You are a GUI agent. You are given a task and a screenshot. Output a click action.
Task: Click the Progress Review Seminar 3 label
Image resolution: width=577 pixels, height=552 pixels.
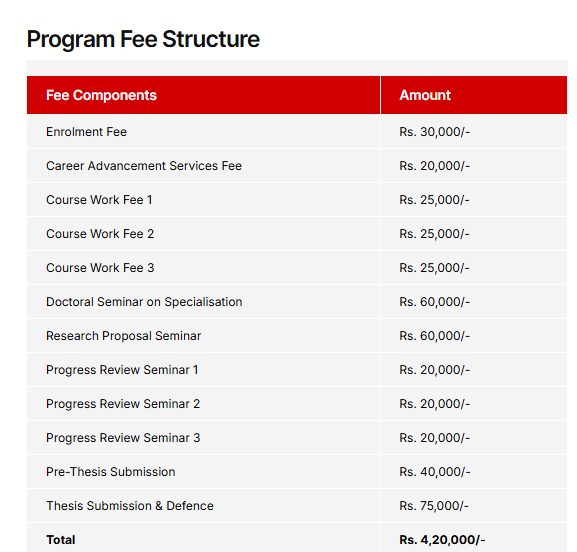tap(123, 438)
